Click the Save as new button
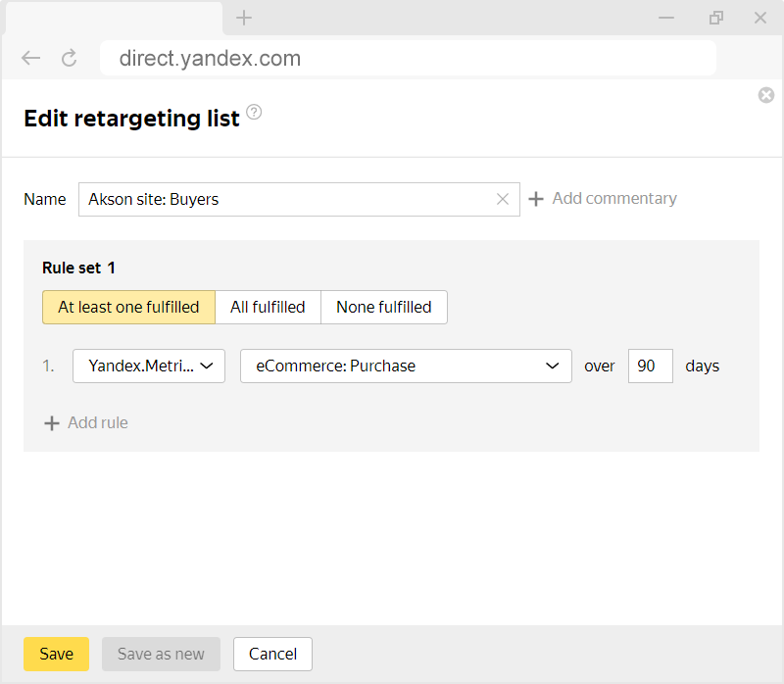 click(x=161, y=654)
